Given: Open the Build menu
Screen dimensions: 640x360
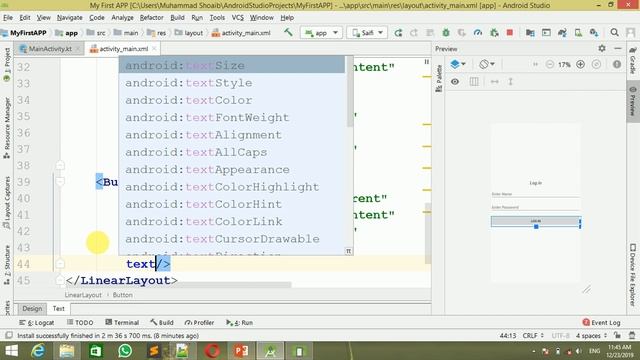Looking at the screenshot, I should [x=177, y=18].
